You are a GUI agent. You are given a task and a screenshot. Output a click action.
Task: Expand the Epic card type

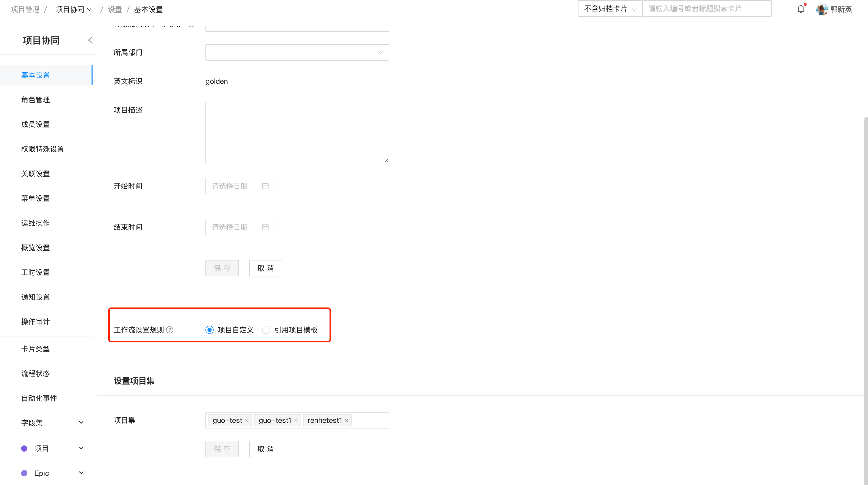click(x=81, y=473)
